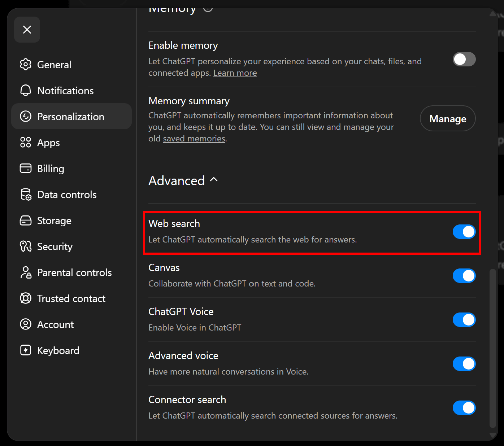
Task: Click the Memory info icon
Action: [208, 9]
